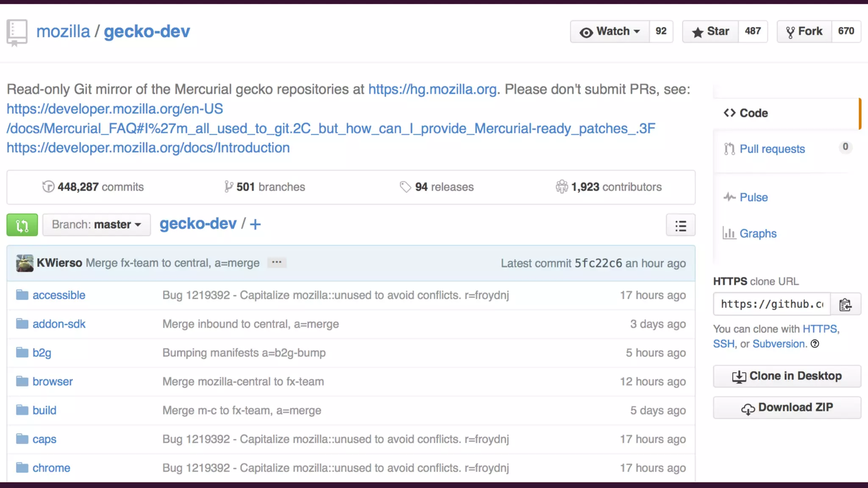Open the Pulse tab
The image size is (868, 488).
(x=753, y=197)
